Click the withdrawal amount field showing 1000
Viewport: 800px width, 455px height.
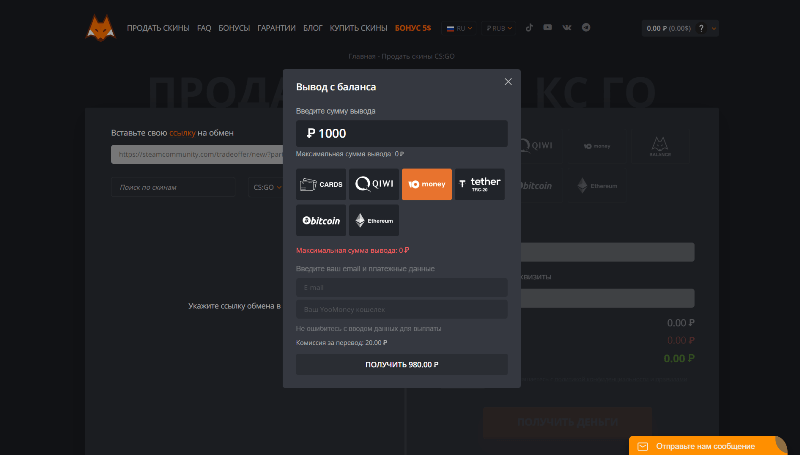[x=402, y=134]
